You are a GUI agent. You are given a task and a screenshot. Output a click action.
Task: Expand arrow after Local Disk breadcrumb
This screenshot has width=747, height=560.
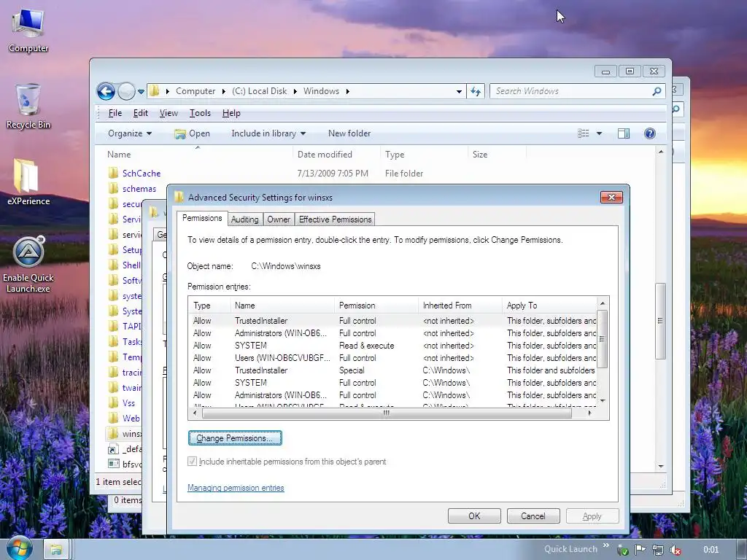click(x=295, y=91)
